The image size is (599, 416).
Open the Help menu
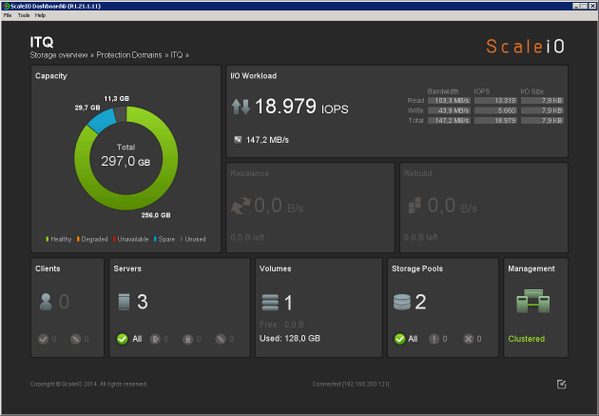tap(40, 15)
